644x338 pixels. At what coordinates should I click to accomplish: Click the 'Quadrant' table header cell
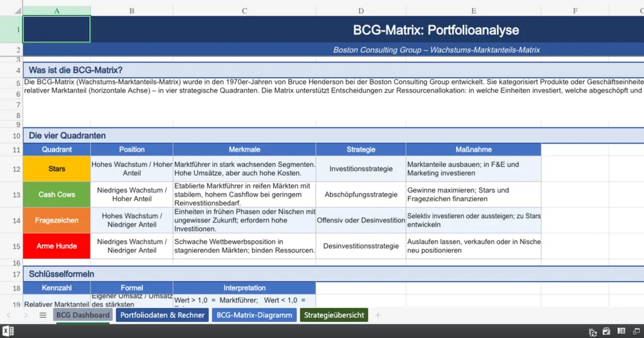click(x=56, y=150)
